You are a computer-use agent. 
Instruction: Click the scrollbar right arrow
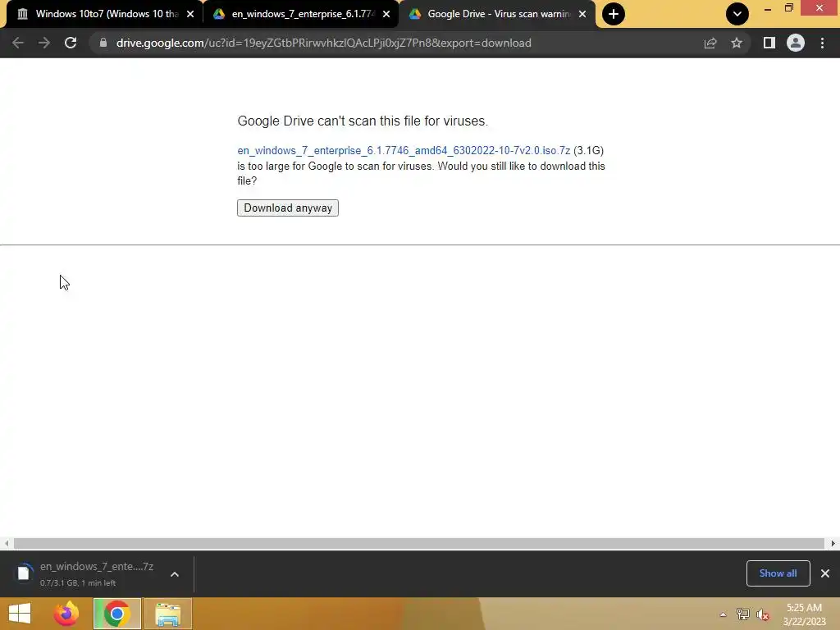click(x=833, y=543)
